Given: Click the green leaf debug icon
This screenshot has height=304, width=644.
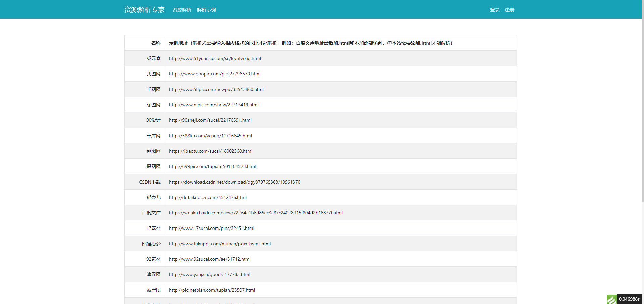Looking at the screenshot, I should [x=611, y=299].
